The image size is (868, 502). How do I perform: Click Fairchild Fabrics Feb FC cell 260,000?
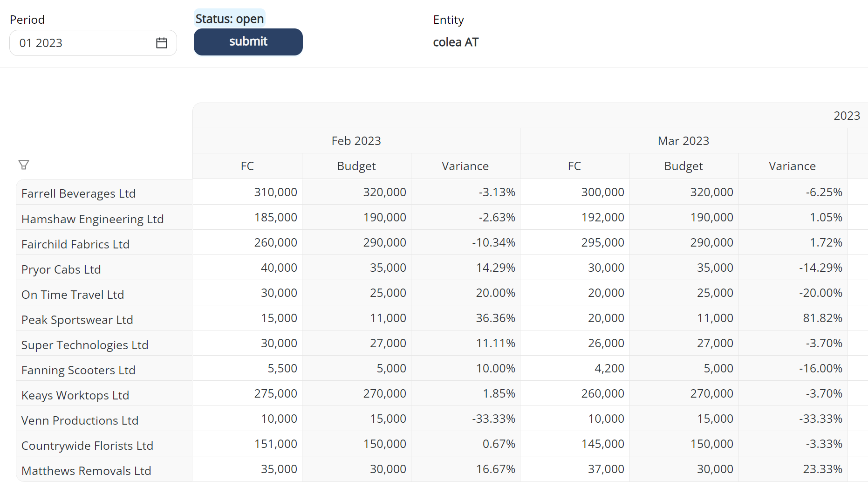coord(247,242)
